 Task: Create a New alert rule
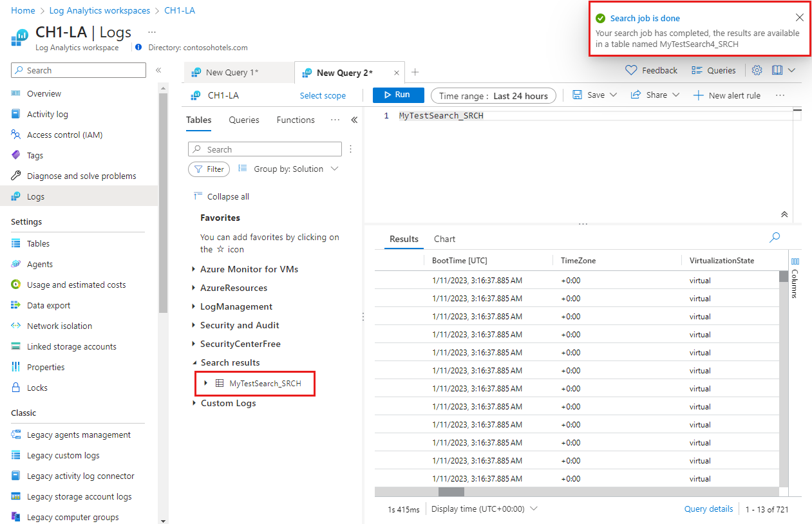(x=726, y=95)
